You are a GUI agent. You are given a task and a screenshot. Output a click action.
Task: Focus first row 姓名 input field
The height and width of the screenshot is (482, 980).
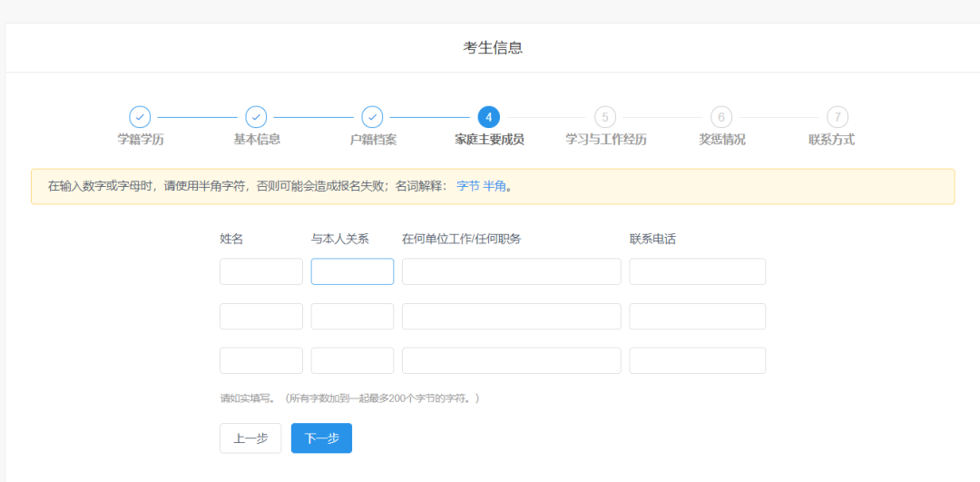click(x=261, y=272)
